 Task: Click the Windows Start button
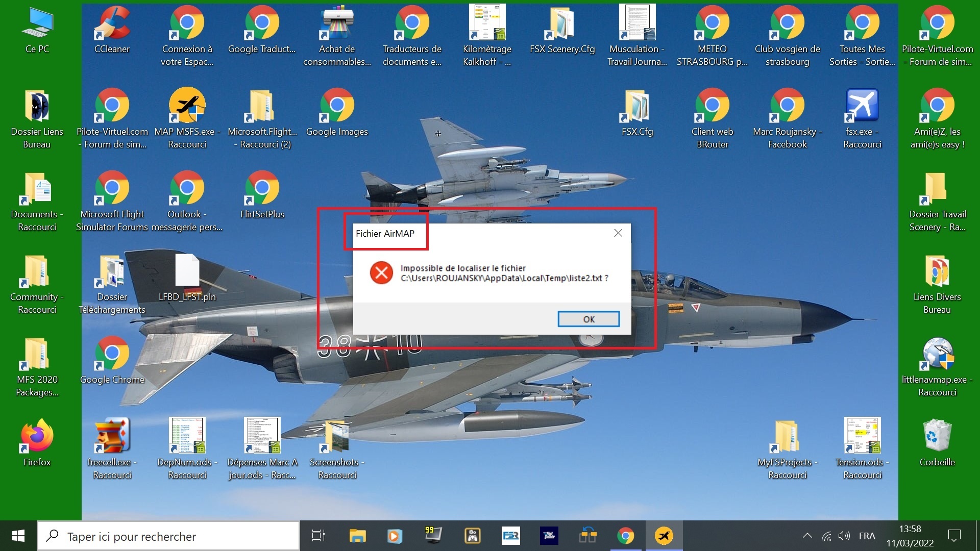coord(18,536)
